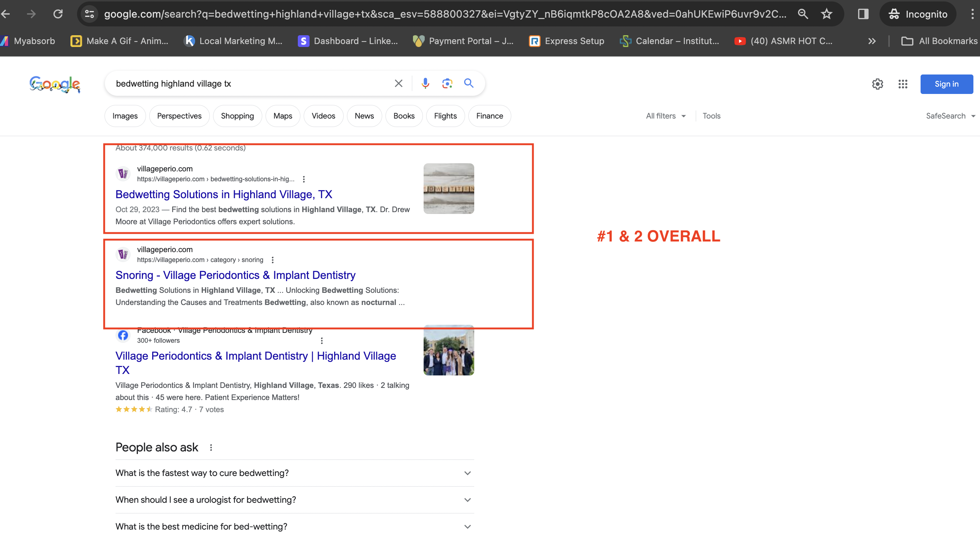Start voice search with microphone icon
The image size is (980, 538).
tap(425, 83)
